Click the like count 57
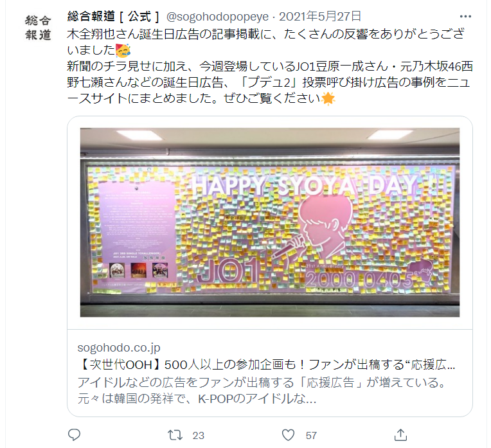 click(311, 436)
